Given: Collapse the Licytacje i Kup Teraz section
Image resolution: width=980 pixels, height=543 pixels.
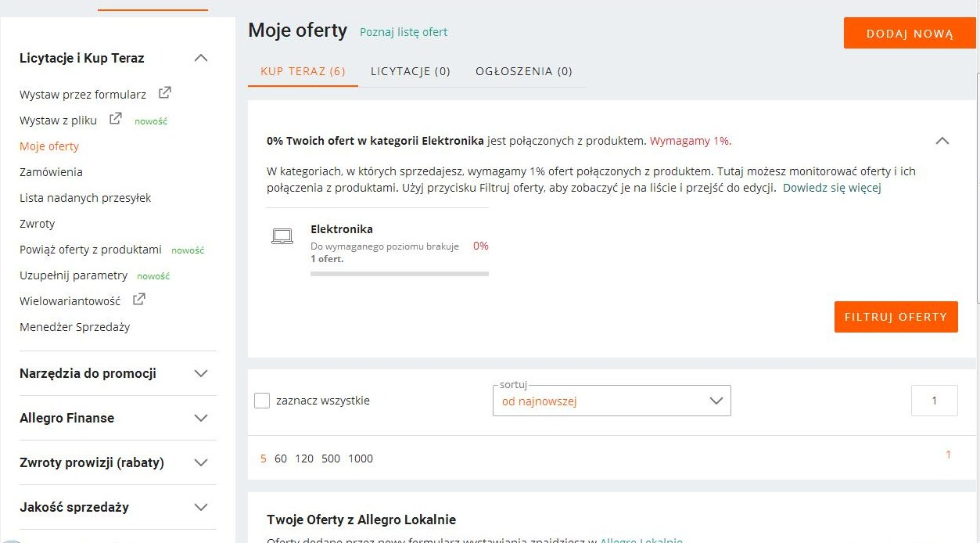Looking at the screenshot, I should [x=201, y=58].
